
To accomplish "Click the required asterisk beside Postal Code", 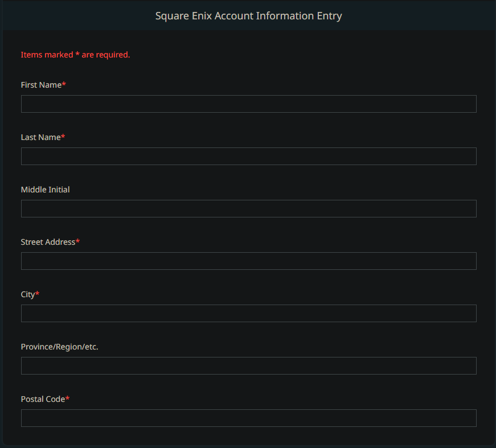I will coord(68,398).
